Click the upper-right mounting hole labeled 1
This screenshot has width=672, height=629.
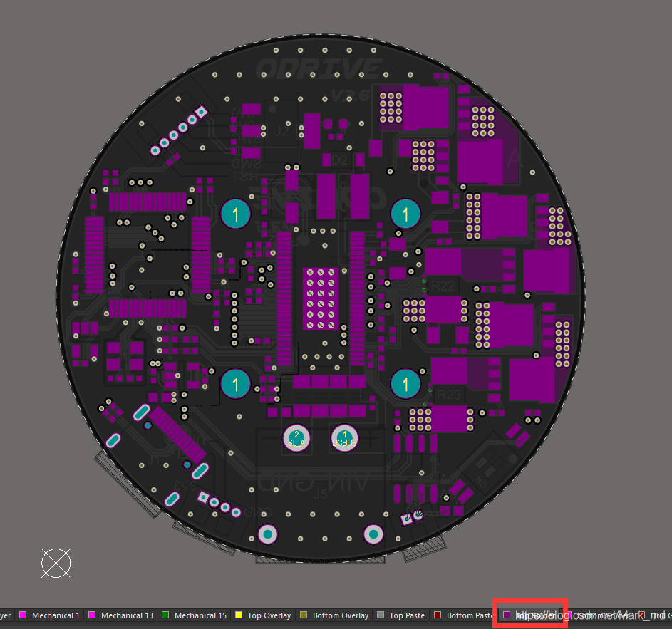click(x=406, y=214)
